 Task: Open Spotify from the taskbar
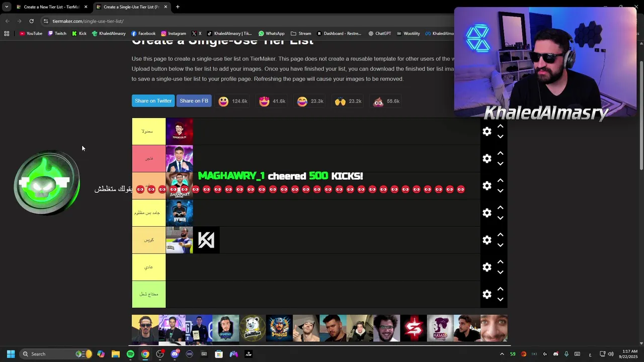tap(130, 354)
